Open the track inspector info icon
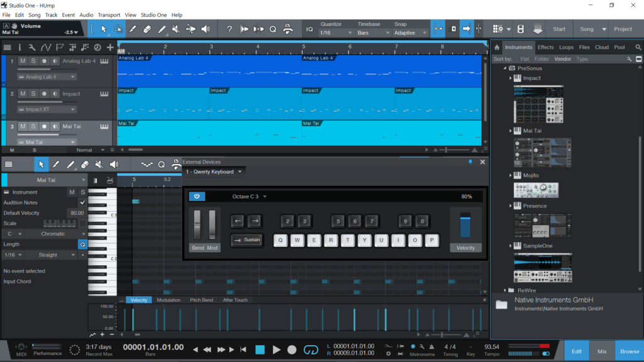This screenshot has width=644, height=362. (19, 48)
